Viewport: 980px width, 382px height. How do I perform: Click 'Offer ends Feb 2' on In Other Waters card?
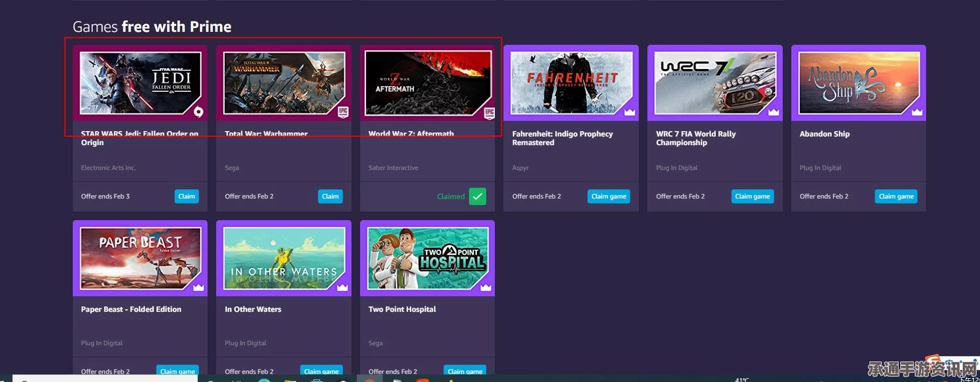(249, 371)
